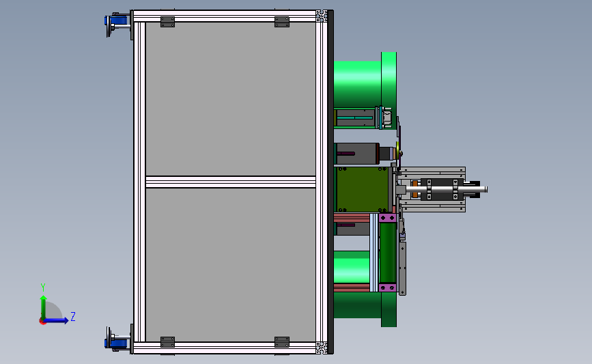
Task: Pick the black vertical back plate of frame
Action: coord(330,182)
